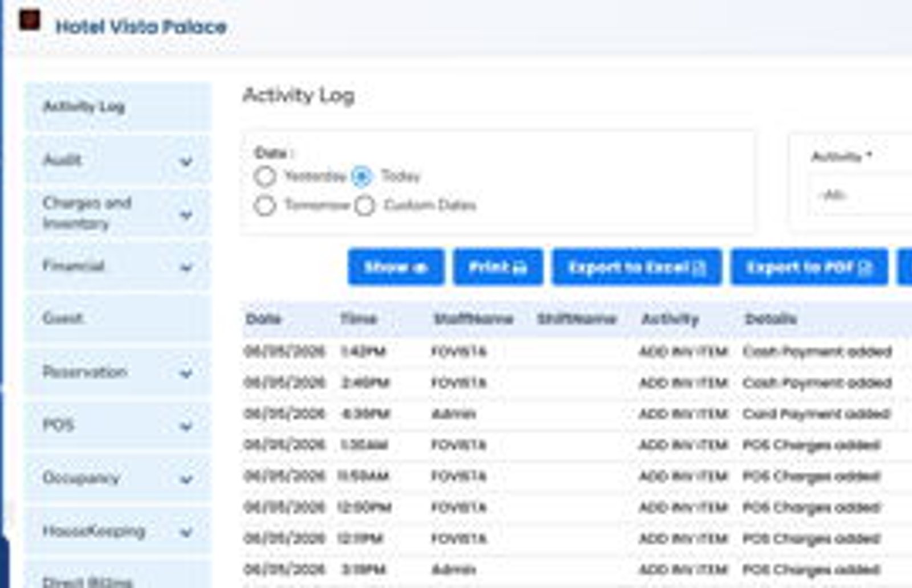Expand the Occupancy sidebar section
This screenshot has height=588, width=912.
pos(117,478)
